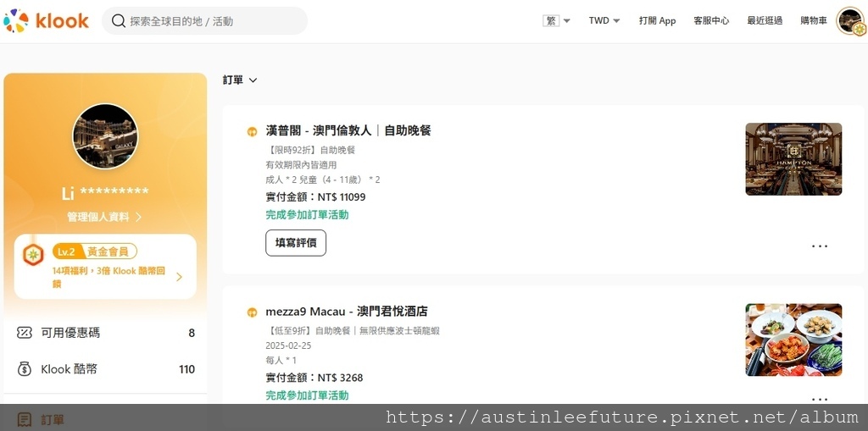Click the mezza9 seafood thumbnail image
The width and height of the screenshot is (868, 431).
tap(793, 340)
